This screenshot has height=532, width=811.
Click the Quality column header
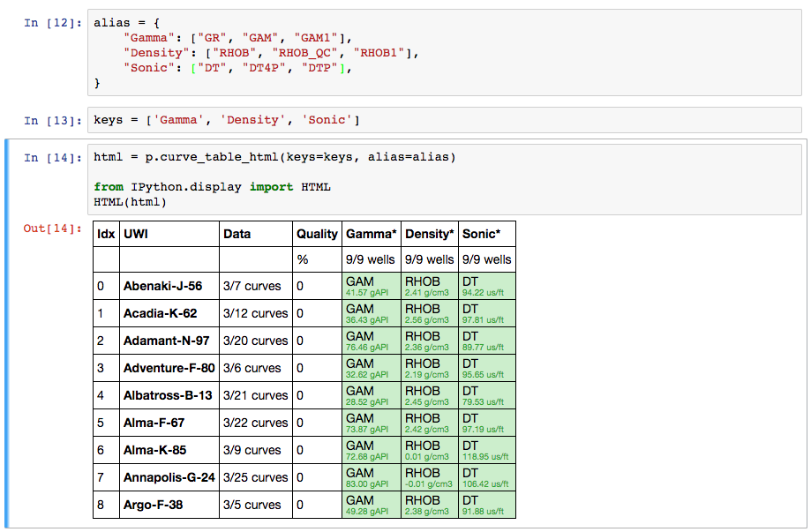pyautogui.click(x=317, y=234)
